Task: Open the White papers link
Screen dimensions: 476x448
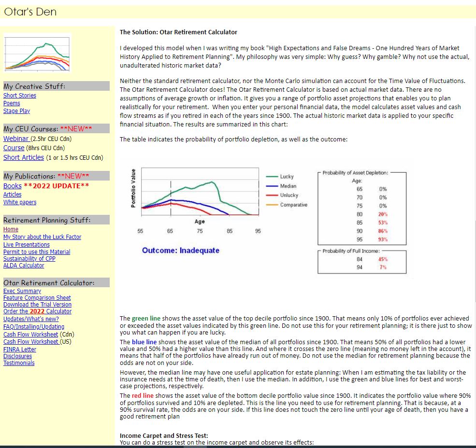Action: point(20,202)
